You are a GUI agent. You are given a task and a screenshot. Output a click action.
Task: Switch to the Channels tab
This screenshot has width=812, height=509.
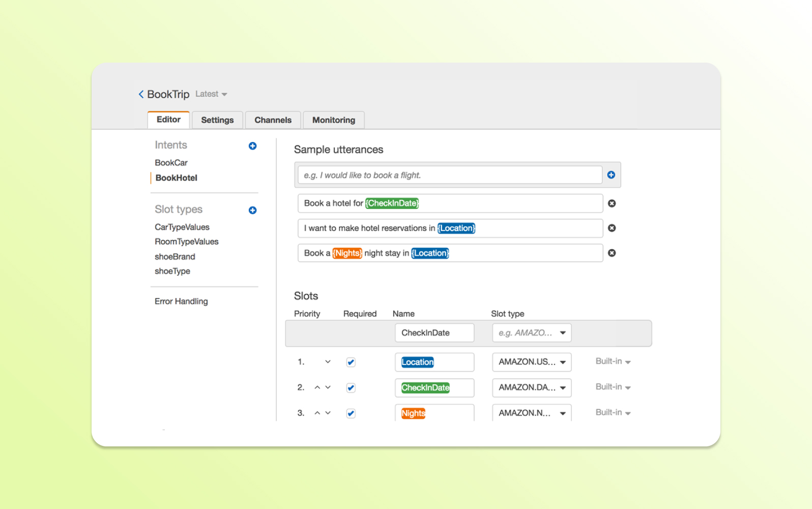point(273,120)
